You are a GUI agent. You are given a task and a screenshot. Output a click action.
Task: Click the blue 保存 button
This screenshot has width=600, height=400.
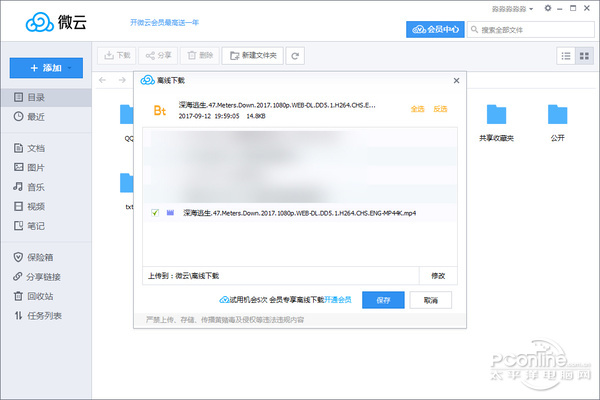point(383,300)
